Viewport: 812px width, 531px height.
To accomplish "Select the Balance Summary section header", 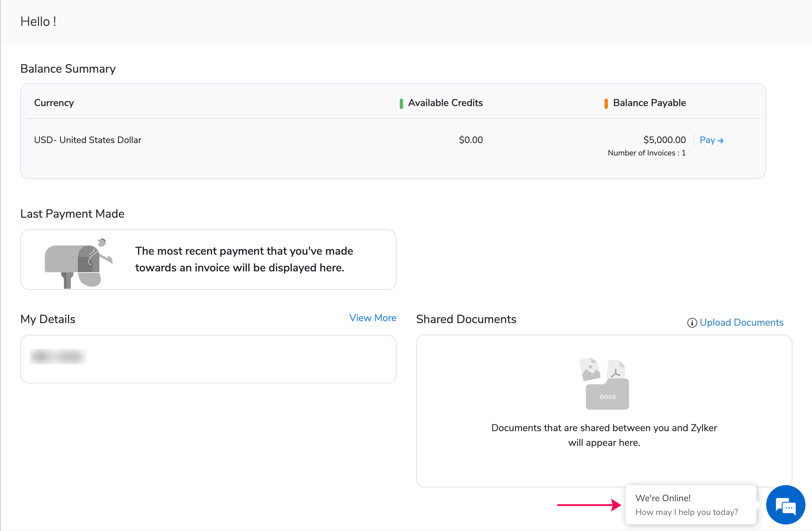I will coord(68,69).
